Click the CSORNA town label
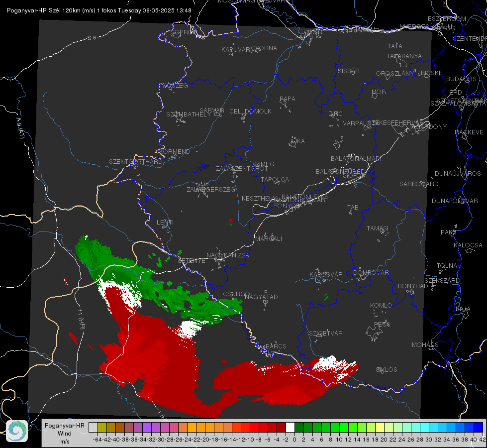 [x=264, y=48]
